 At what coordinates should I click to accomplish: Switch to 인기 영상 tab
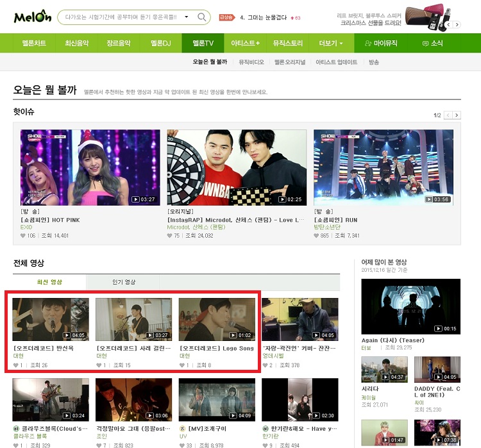[x=124, y=282]
